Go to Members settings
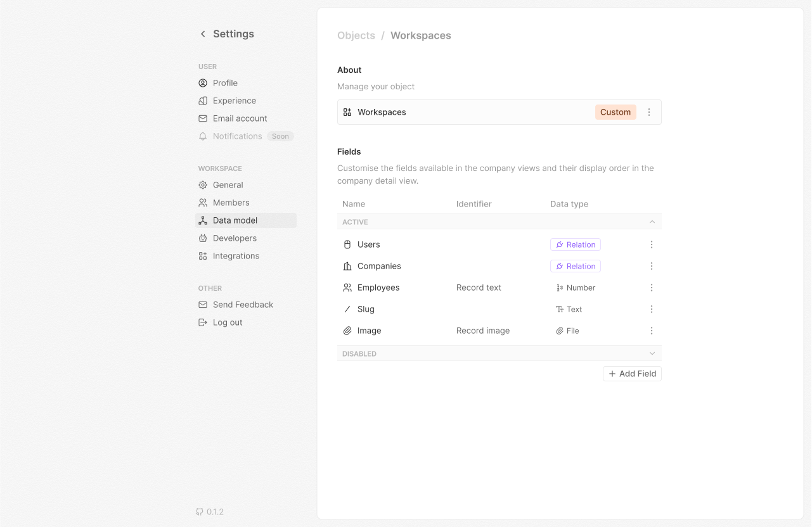The height and width of the screenshot is (527, 812). pyautogui.click(x=231, y=203)
